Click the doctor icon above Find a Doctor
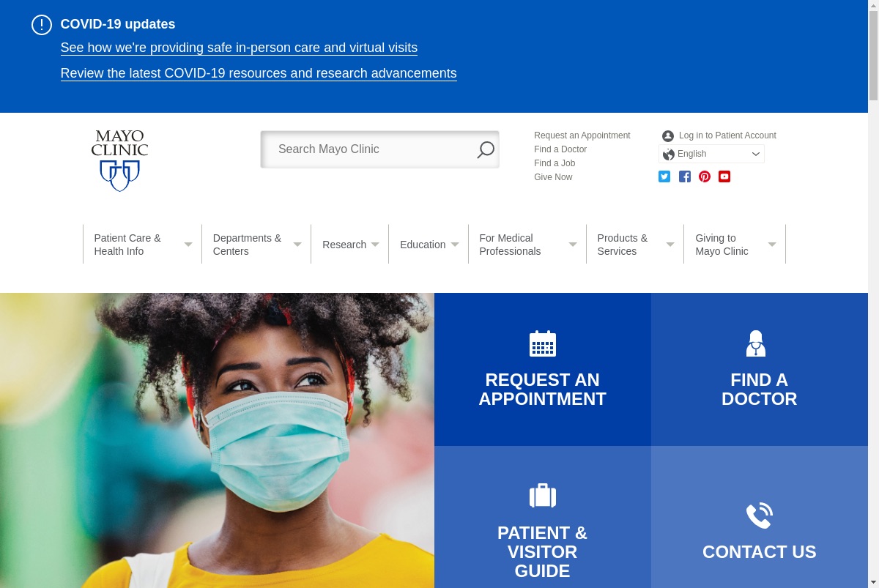The height and width of the screenshot is (588, 879). [756, 343]
